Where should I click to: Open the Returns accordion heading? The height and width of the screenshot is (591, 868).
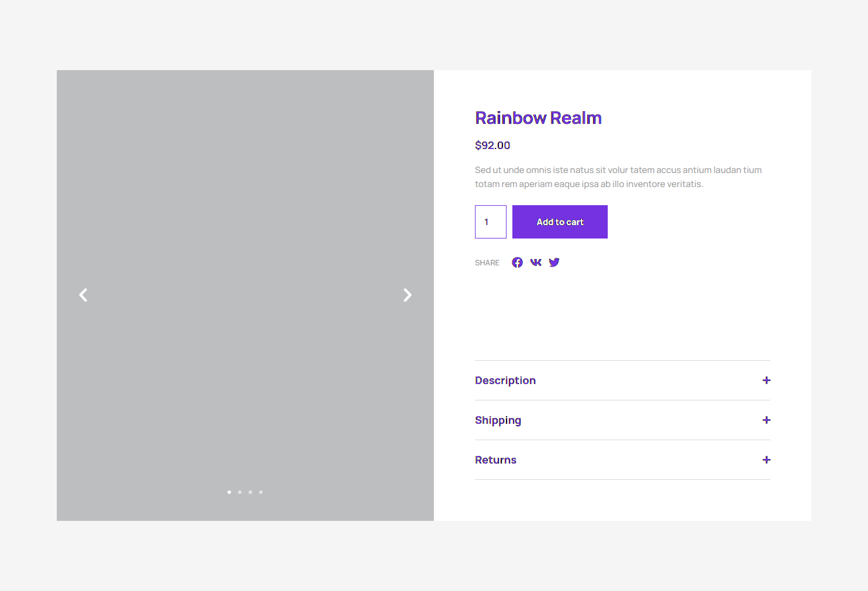tap(495, 460)
